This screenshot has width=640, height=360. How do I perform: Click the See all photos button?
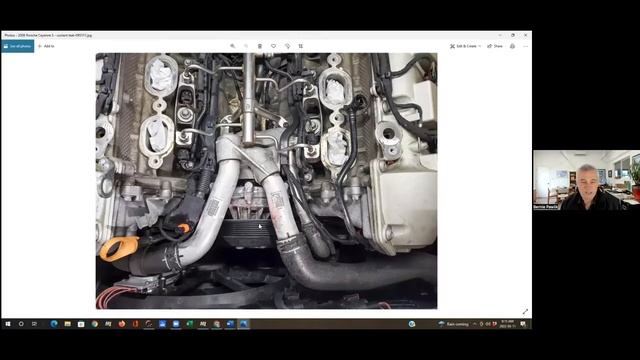(18, 46)
